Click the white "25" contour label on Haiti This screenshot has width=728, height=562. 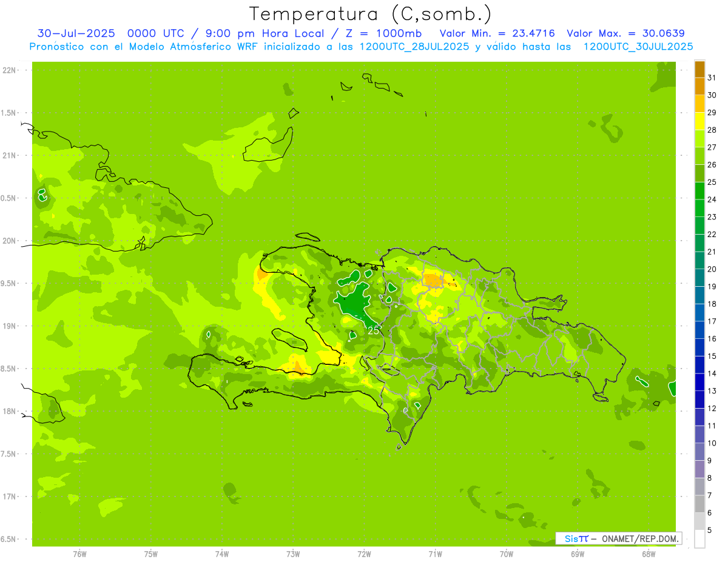click(x=374, y=331)
